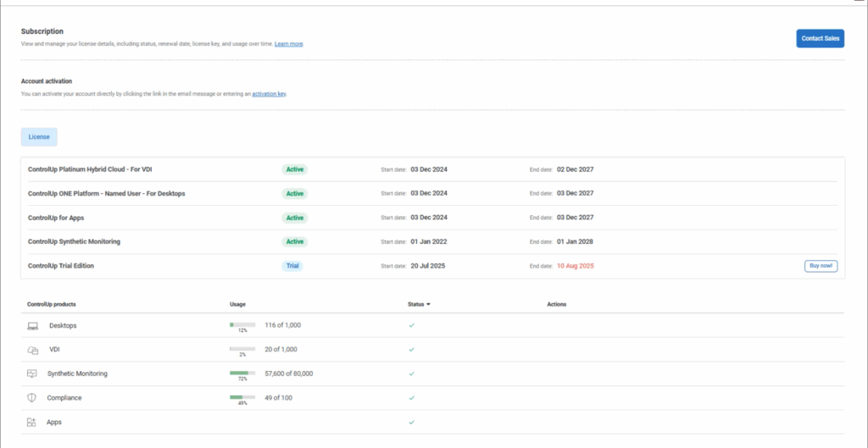The width and height of the screenshot is (868, 448).
Task: Click Active badge for Synthetic Monitoring license
Action: (x=294, y=241)
